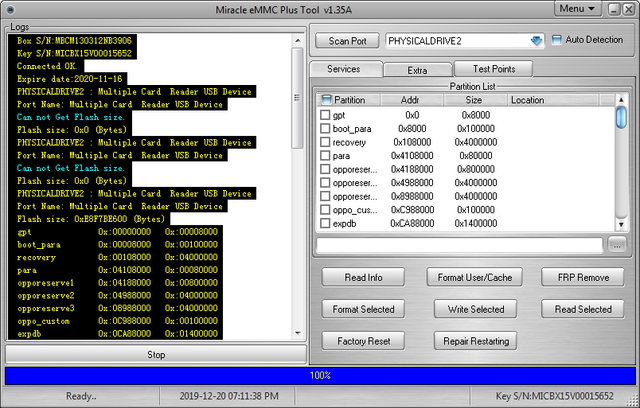
Task: Check the recovery partition checkbox
Action: (x=325, y=142)
